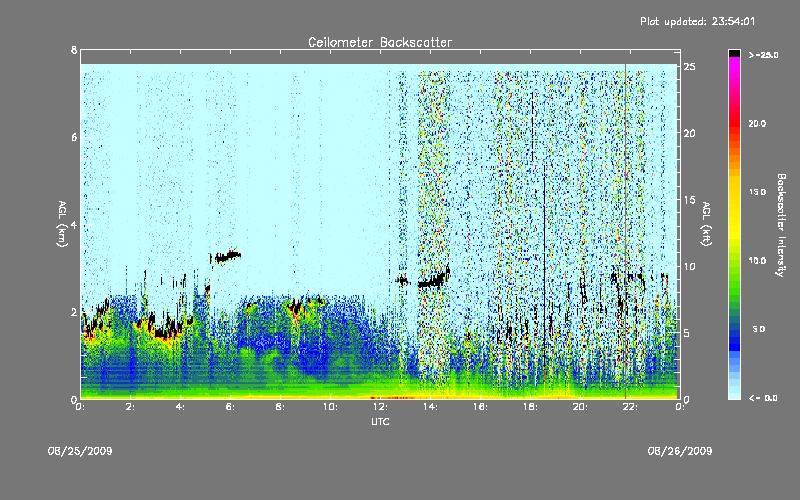Click the 10.0 colorbar tick label

757,261
